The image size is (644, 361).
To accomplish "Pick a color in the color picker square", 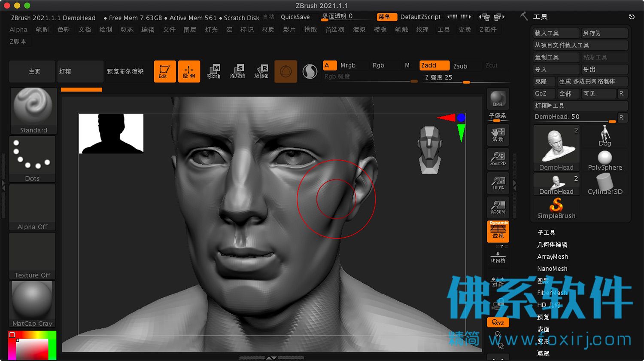I will click(32, 349).
